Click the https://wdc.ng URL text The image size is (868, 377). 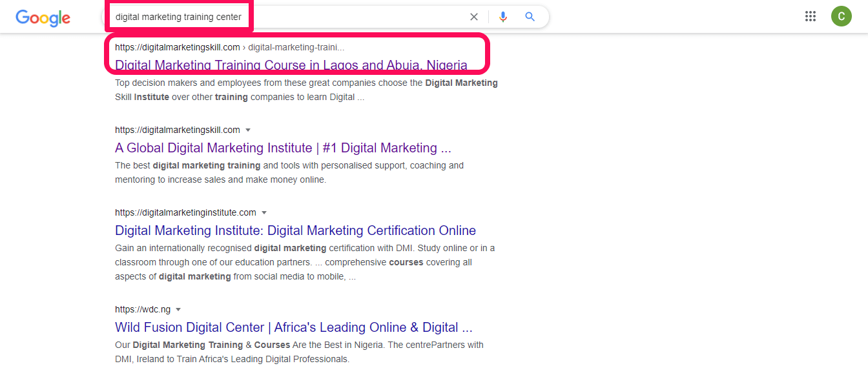click(x=143, y=309)
